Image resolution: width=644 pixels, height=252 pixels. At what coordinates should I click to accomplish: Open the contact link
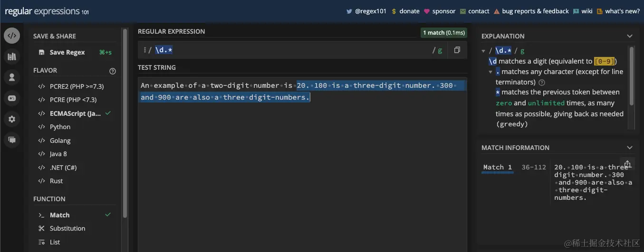[x=474, y=11]
